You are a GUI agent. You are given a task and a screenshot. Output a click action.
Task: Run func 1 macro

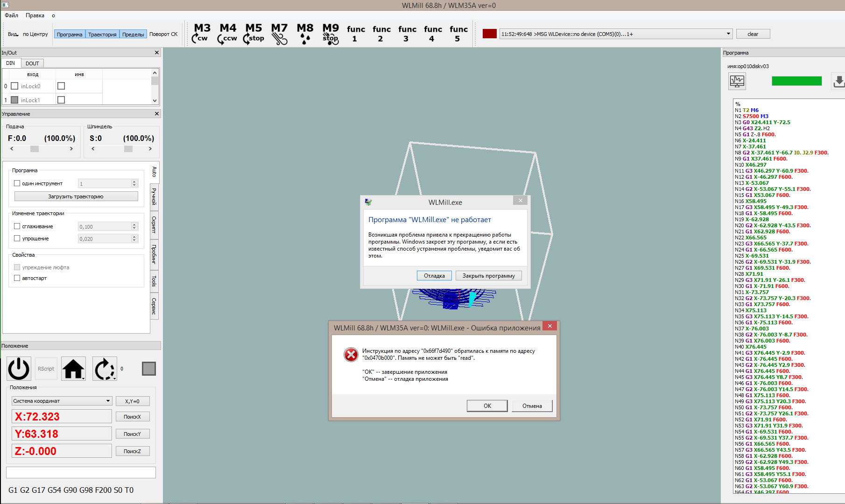click(x=356, y=34)
